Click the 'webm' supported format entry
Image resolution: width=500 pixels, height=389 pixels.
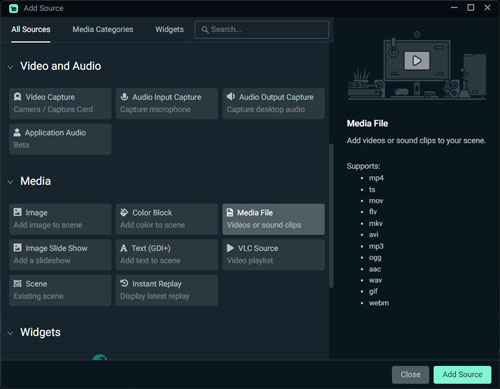click(x=379, y=303)
